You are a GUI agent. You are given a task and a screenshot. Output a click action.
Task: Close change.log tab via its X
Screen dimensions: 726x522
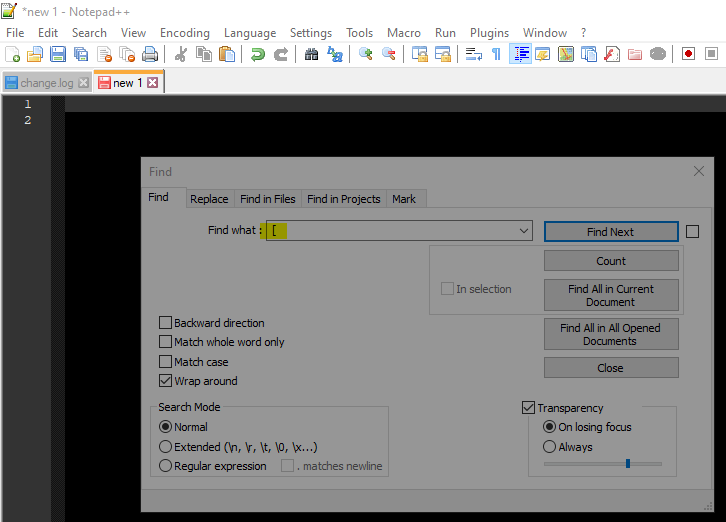pyautogui.click(x=84, y=82)
